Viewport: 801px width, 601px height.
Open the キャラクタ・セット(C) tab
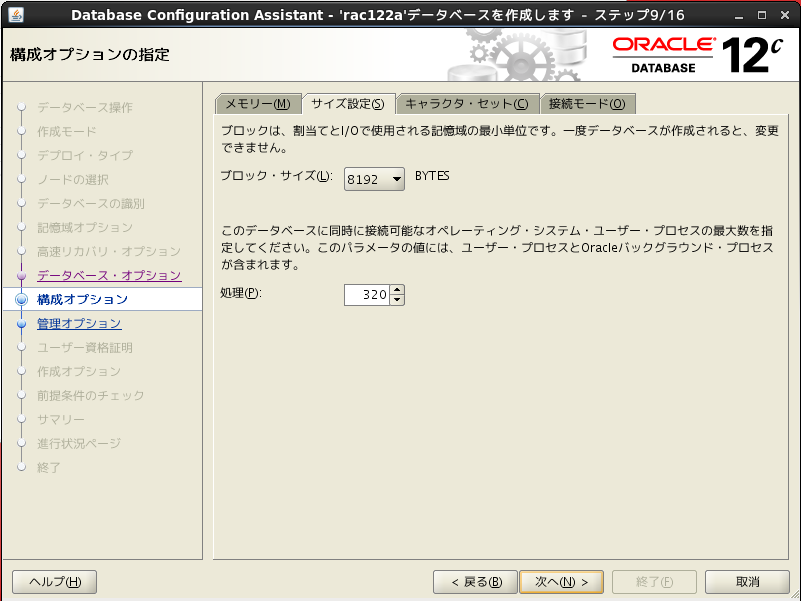click(x=467, y=104)
